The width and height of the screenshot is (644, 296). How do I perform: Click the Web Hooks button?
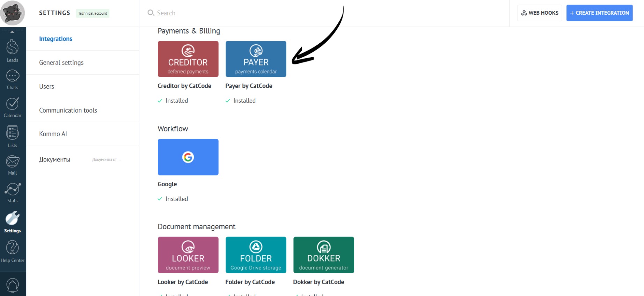coord(540,13)
